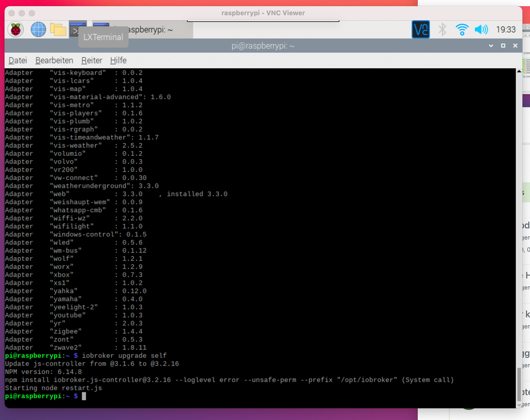Open the file manager folder icon
530x420 pixels.
(x=58, y=30)
